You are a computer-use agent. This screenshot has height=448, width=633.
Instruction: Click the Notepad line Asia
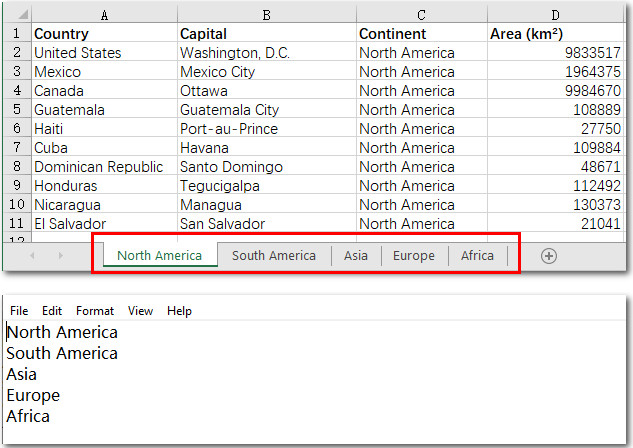tap(21, 374)
